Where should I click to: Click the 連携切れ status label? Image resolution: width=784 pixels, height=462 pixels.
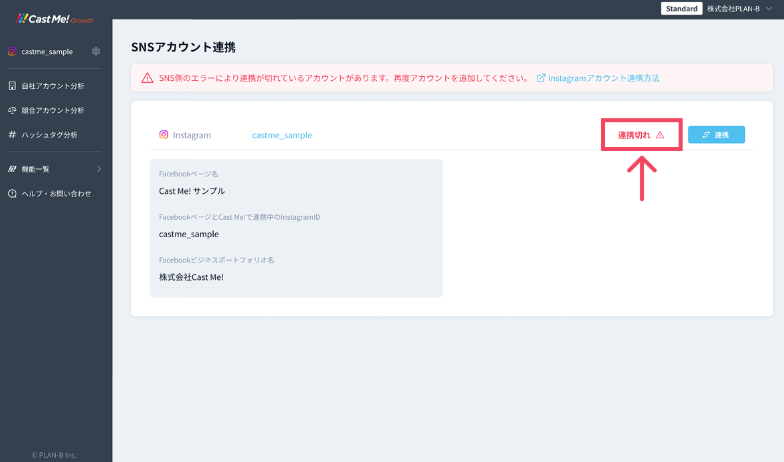click(634, 135)
